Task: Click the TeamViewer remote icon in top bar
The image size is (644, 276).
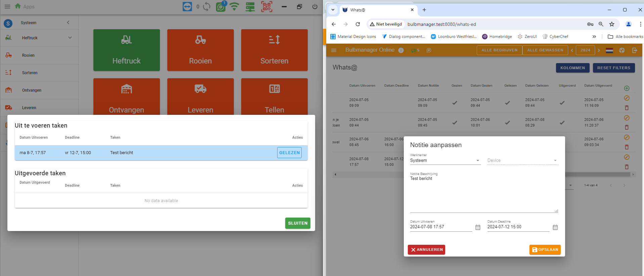Action: pyautogui.click(x=187, y=7)
